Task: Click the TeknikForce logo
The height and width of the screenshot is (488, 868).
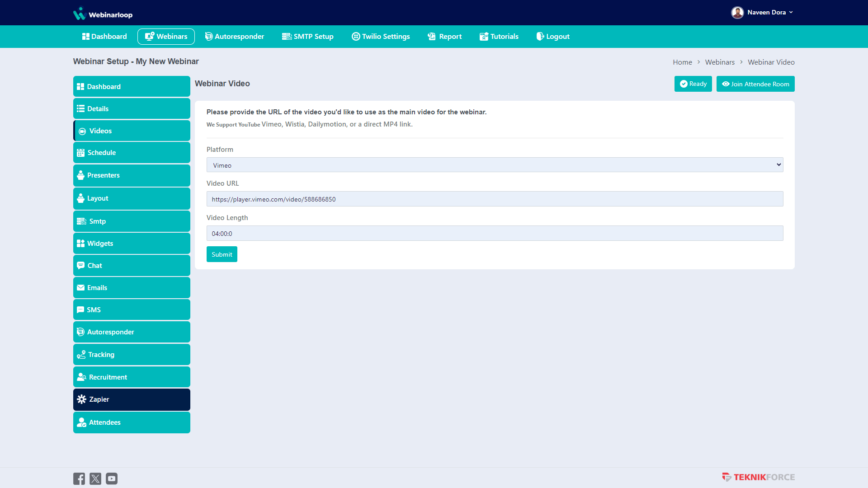Action: pyautogui.click(x=758, y=477)
